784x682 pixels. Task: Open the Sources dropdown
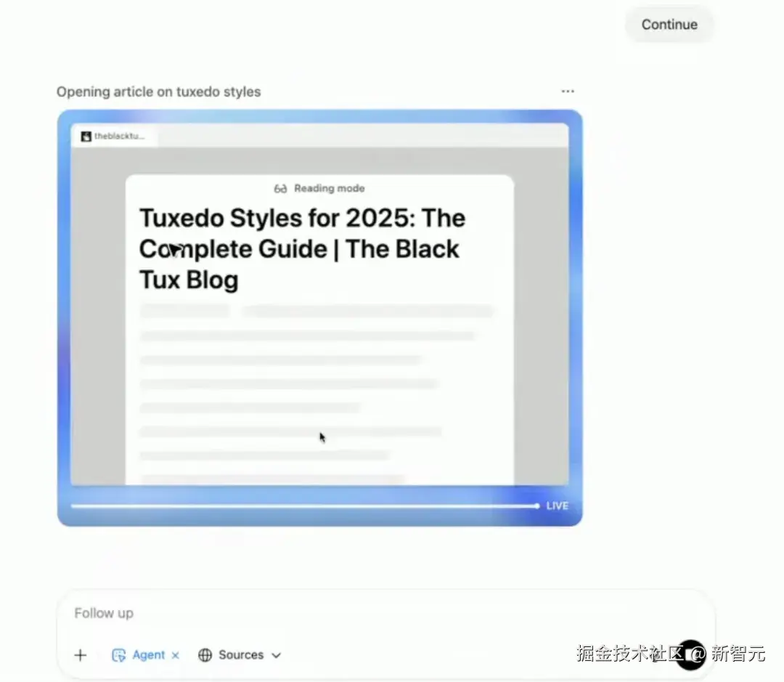pyautogui.click(x=240, y=655)
